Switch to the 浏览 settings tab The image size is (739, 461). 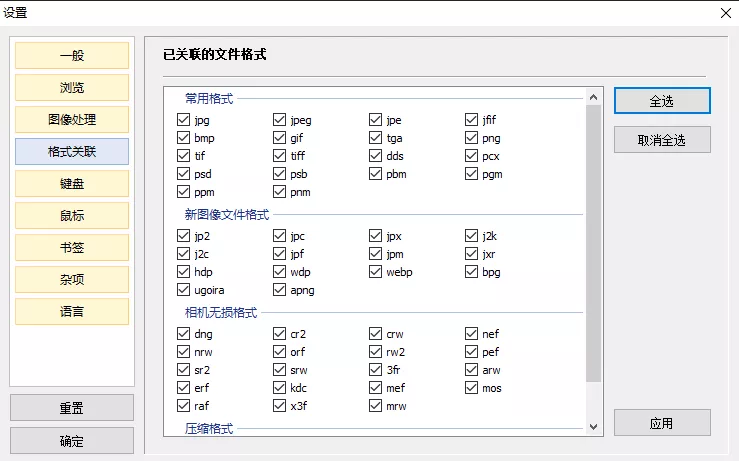tap(72, 88)
